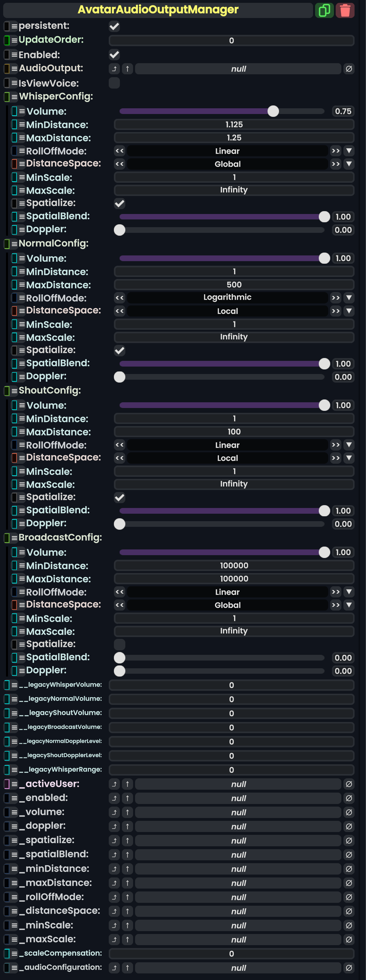
Task: Expand ShoutConfig RollOffMode options list
Action: (x=349, y=445)
